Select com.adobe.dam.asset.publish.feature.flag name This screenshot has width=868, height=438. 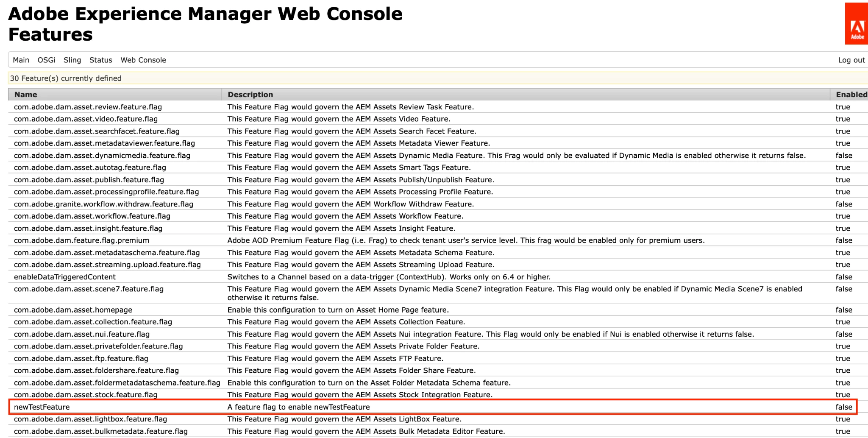point(89,180)
